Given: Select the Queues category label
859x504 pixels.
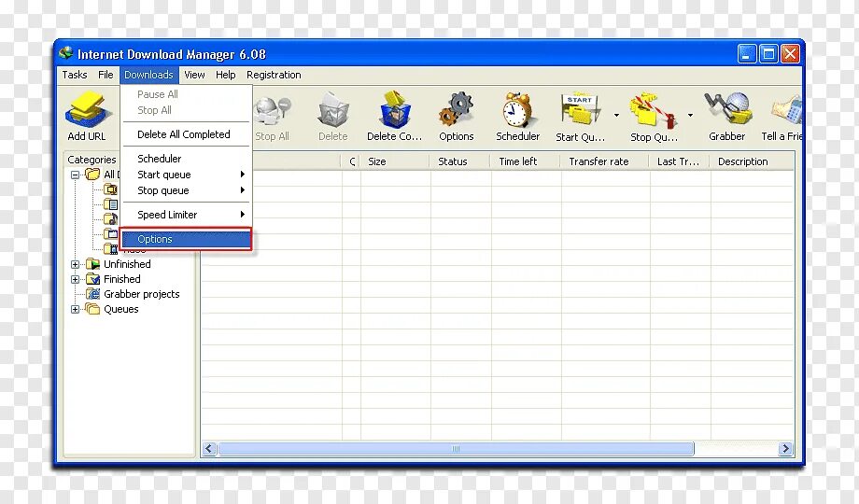Looking at the screenshot, I should click(x=121, y=309).
